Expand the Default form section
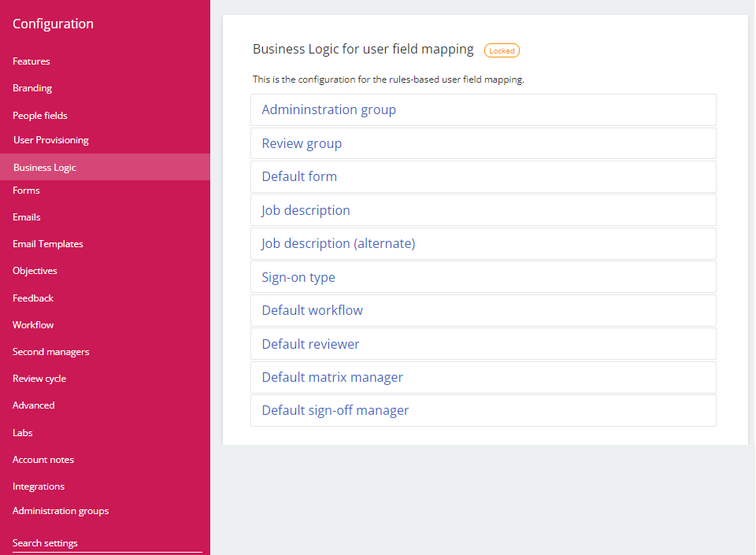756x555 pixels. tap(299, 177)
